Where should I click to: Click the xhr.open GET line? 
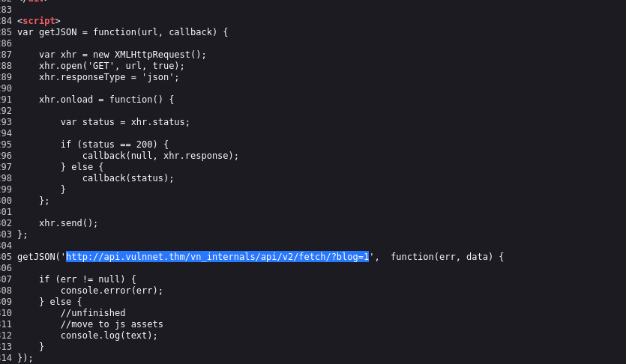coord(112,66)
